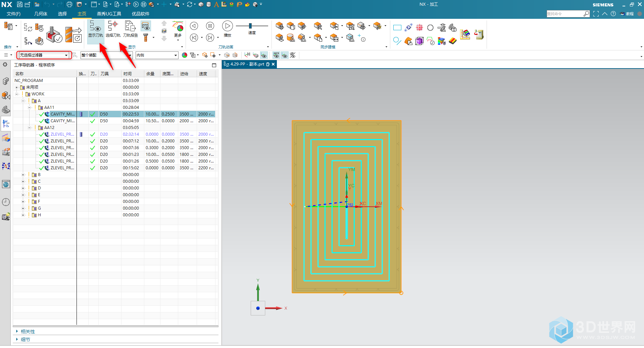
Task: Click the Delete Face icon in 同步建模
Action: coord(318,26)
